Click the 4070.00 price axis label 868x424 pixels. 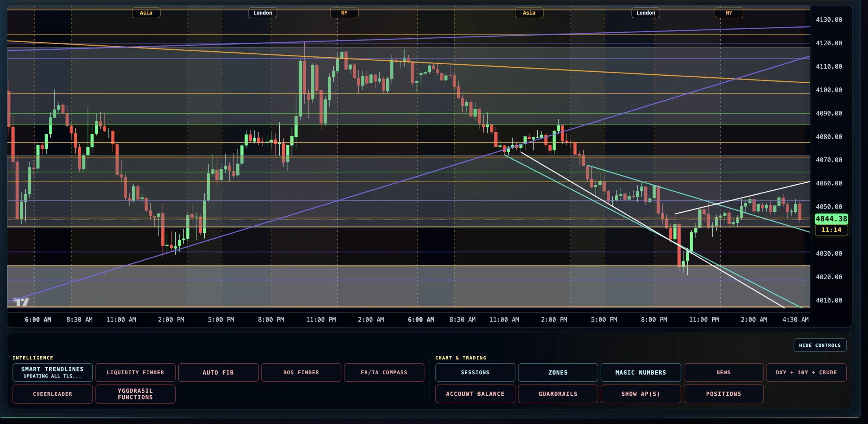coord(829,160)
